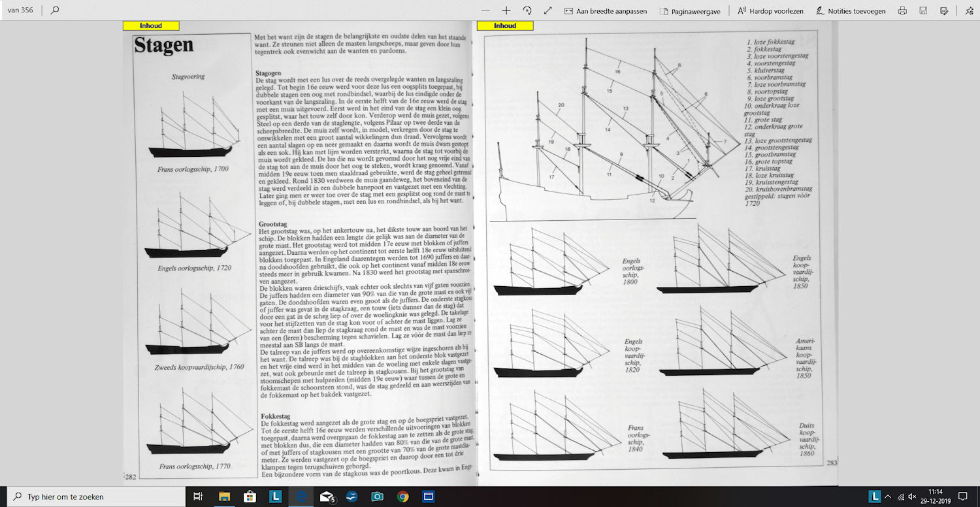Open Google Chrome from the taskbar

(402, 497)
